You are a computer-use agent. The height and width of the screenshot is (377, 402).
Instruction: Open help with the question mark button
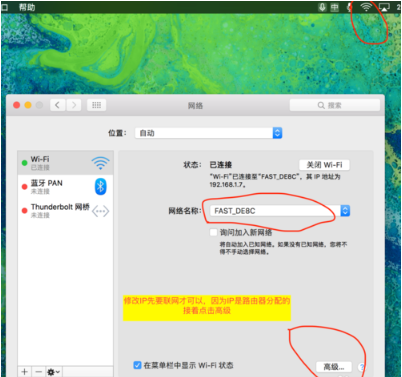[361, 367]
